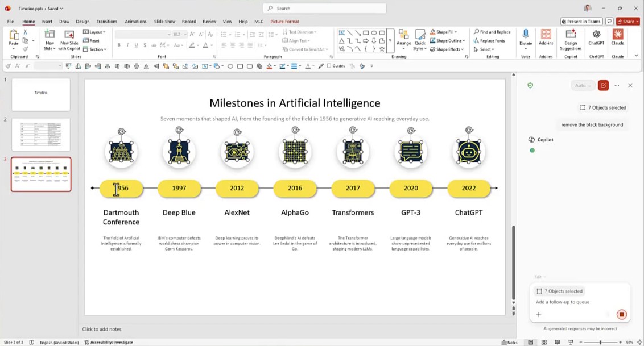Switch to Slide Sorter view in status bar
The image size is (644, 346).
pos(544,343)
